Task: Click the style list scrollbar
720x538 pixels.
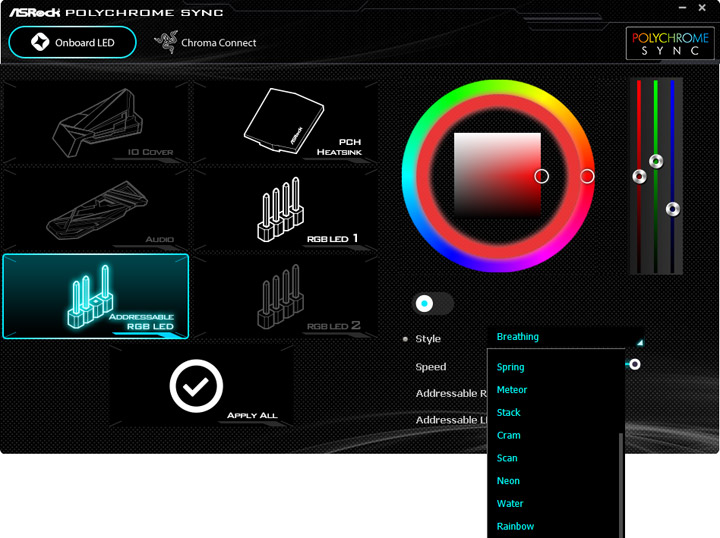Action: [621, 485]
